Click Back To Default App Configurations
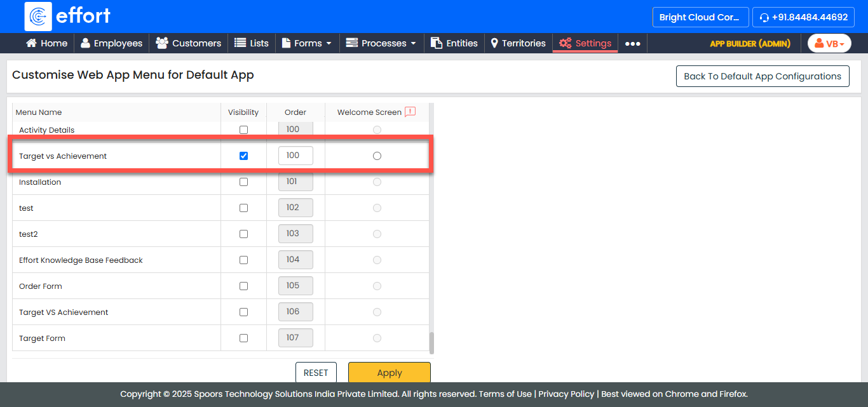 point(763,76)
